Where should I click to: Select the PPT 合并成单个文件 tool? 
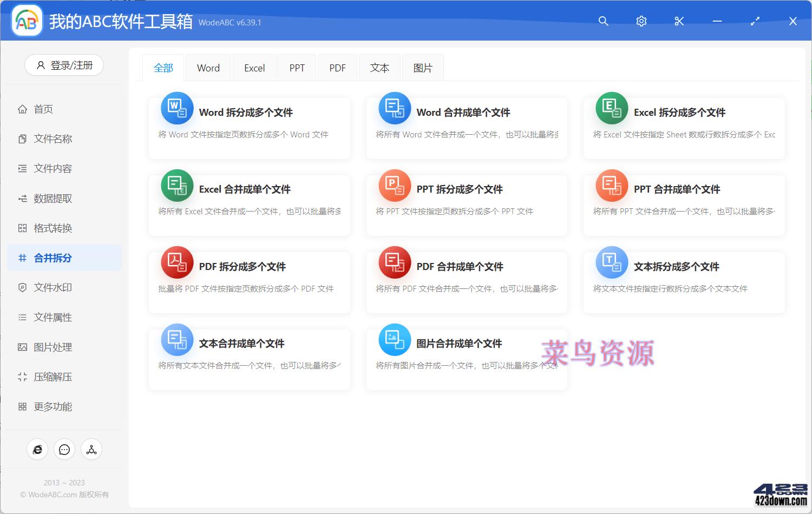point(683,205)
